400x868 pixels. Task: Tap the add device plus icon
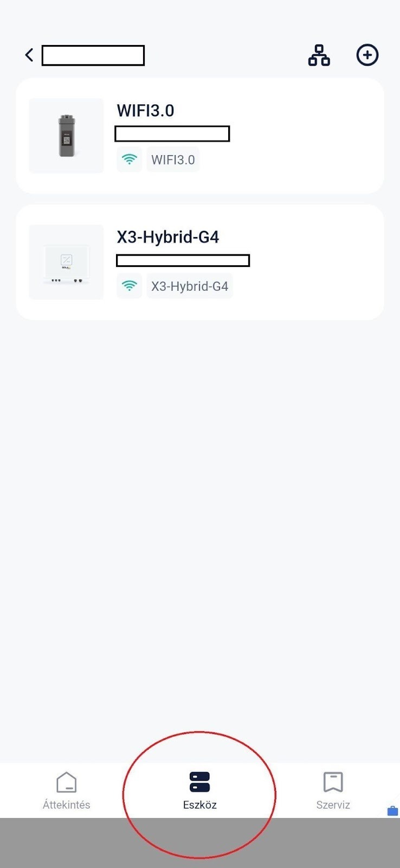(x=367, y=55)
